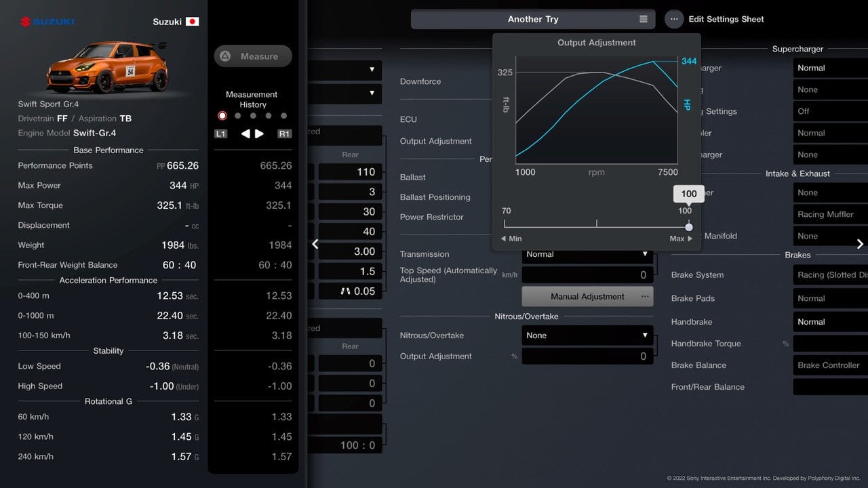Click the Suzuki logo
This screenshot has height=488, width=868.
coord(47,22)
